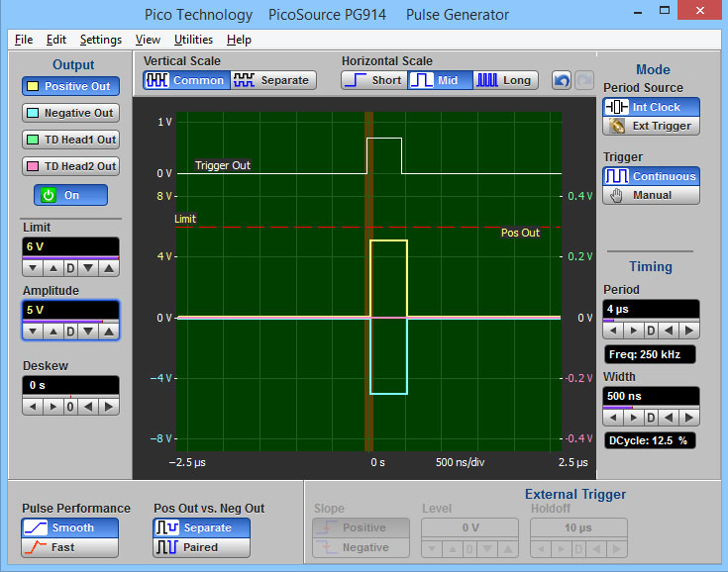Switch trigger to Manual

(652, 195)
